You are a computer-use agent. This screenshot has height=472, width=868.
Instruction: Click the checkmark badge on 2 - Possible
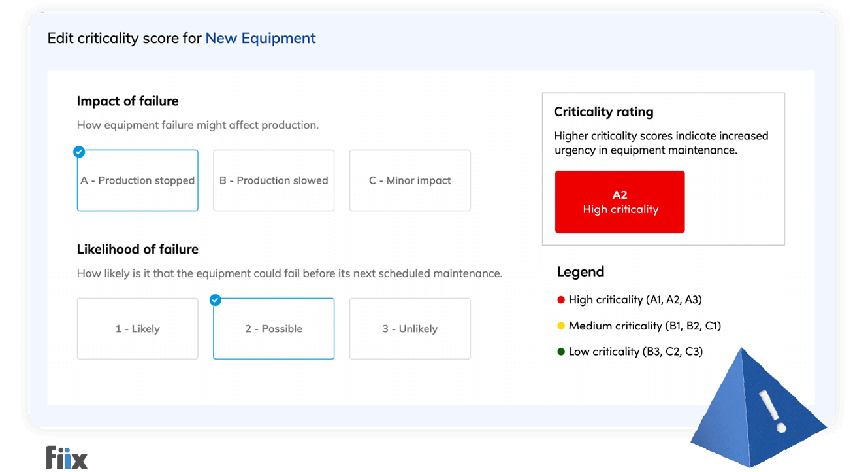[216, 300]
